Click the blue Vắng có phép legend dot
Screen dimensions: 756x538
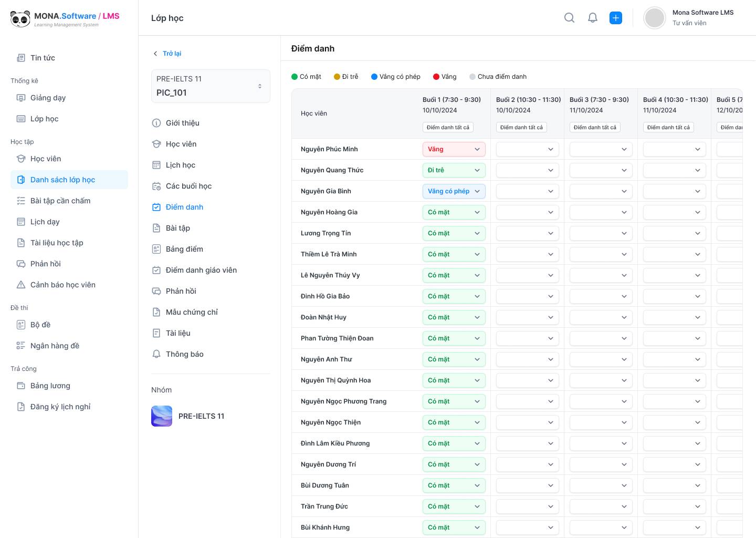pyautogui.click(x=374, y=77)
